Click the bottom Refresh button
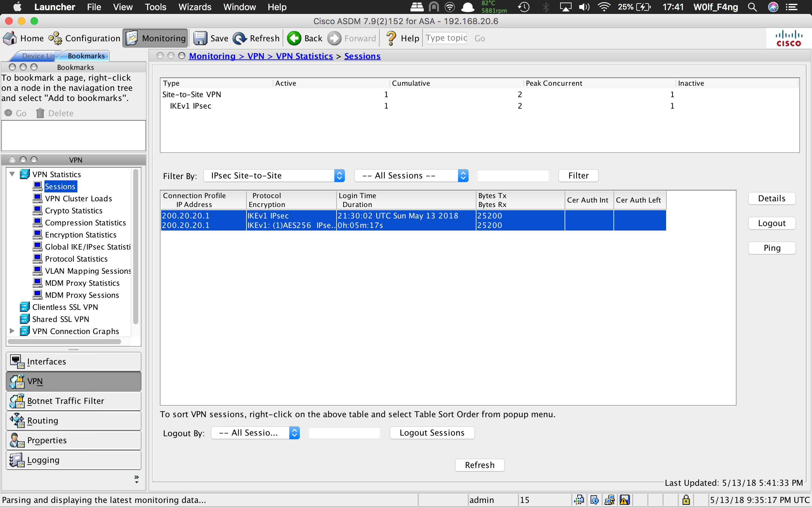Viewport: 812px width, 508px height. pyautogui.click(x=480, y=465)
